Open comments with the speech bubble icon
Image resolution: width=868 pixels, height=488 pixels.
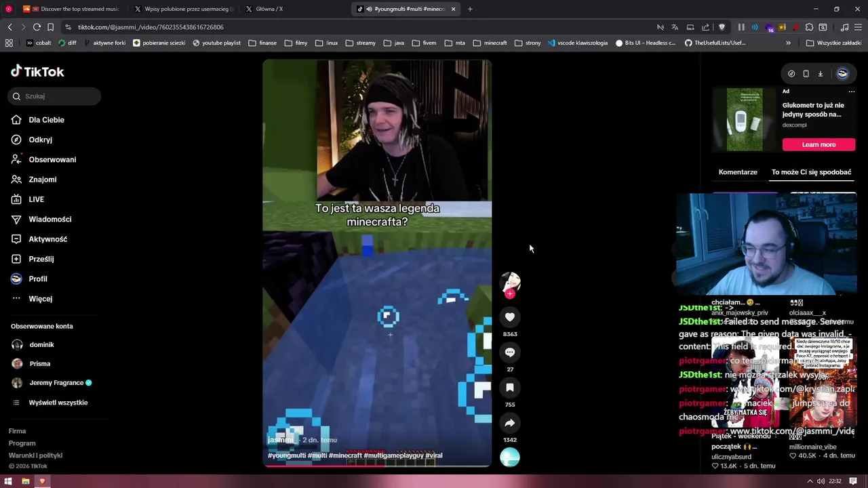[x=510, y=352]
